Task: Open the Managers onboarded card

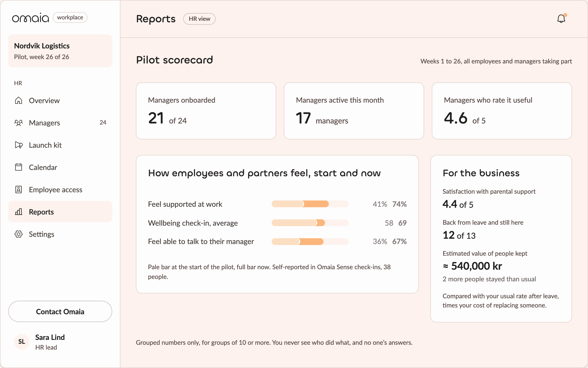Action: pyautogui.click(x=206, y=111)
